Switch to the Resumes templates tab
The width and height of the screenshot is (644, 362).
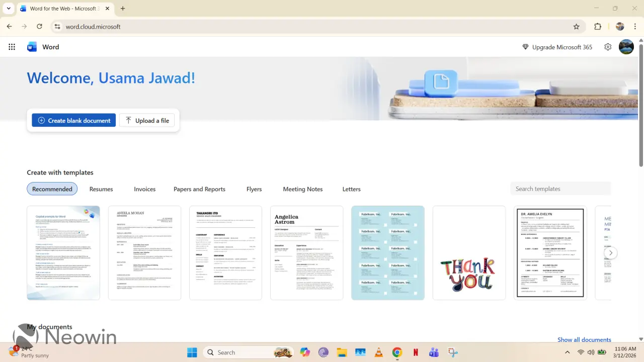pyautogui.click(x=101, y=189)
